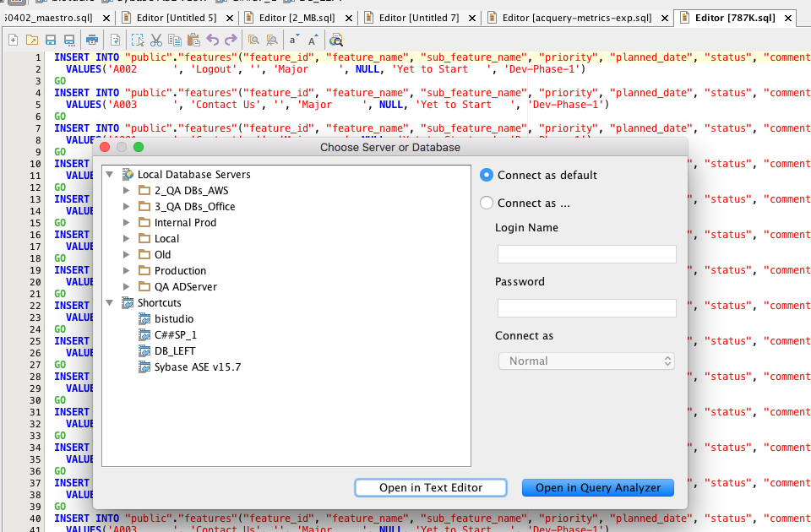Expand the Old folder arrow
Image resolution: width=811 pixels, height=532 pixels.
tap(126, 254)
